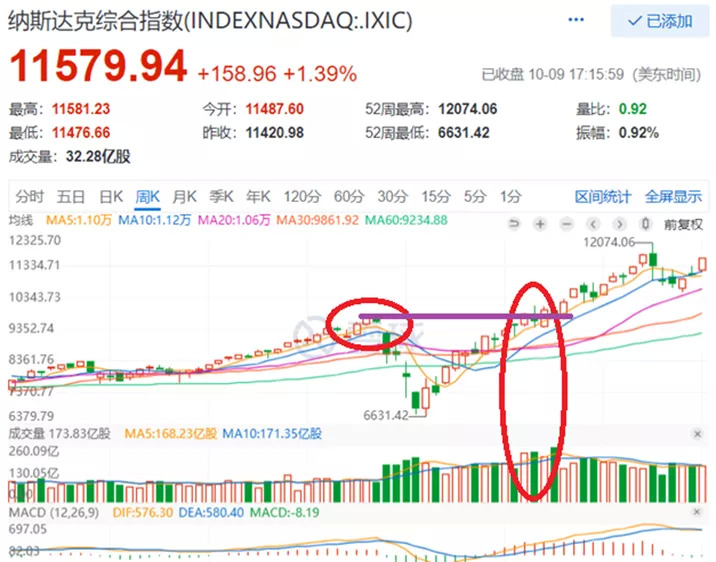The height and width of the screenshot is (562, 716).
Task: Click the MACD:-8.19 value label
Action: (x=284, y=512)
